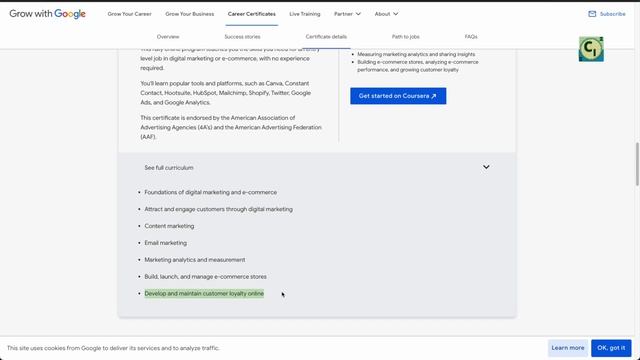Switch to the Overview tab
640x360 pixels.
coord(168,37)
